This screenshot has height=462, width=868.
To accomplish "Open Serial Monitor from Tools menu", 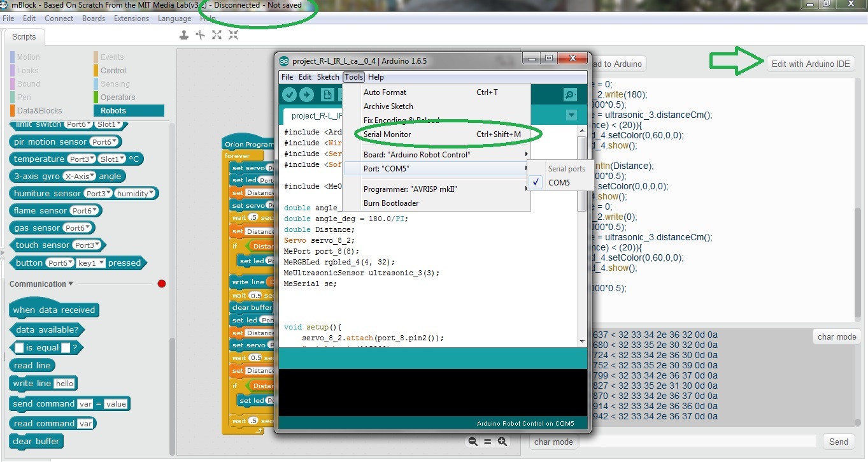I will click(x=436, y=134).
